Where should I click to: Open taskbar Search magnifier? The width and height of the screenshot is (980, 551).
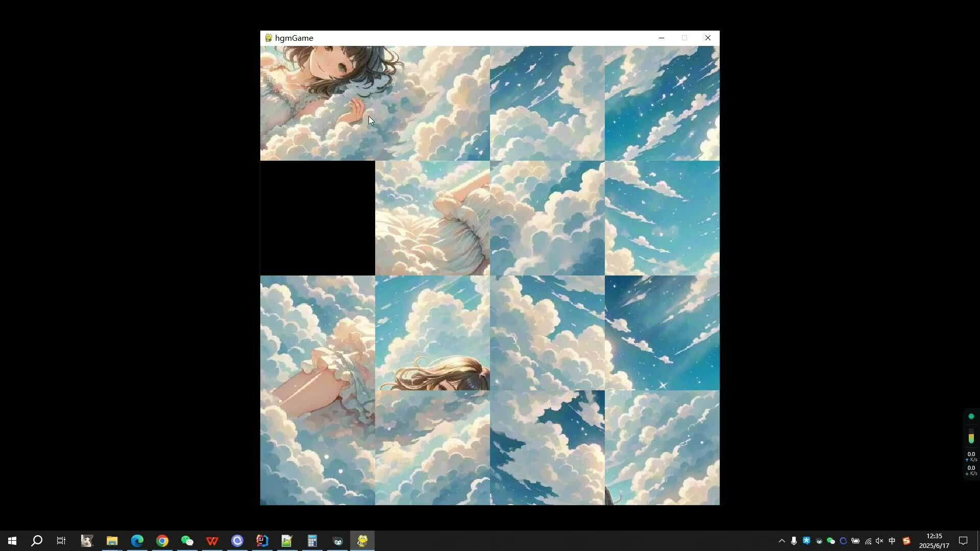pos(37,541)
